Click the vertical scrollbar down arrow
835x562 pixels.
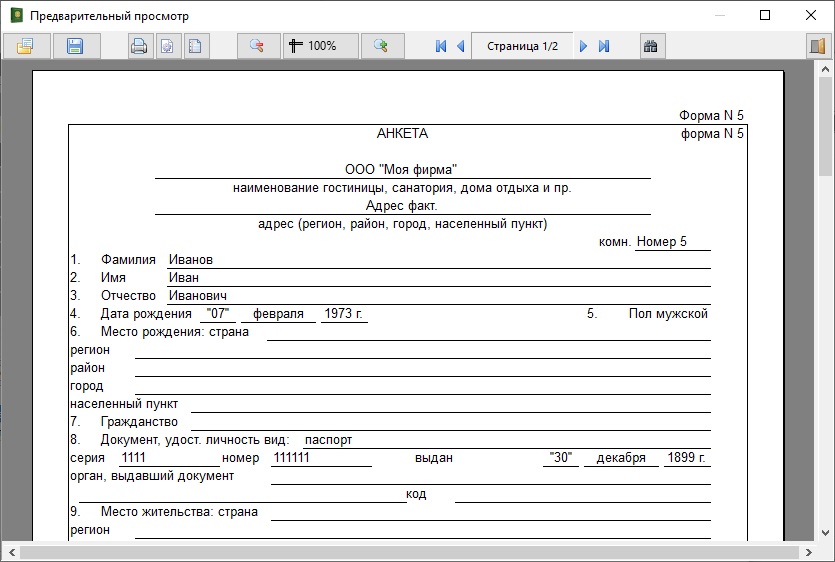[x=826, y=532]
